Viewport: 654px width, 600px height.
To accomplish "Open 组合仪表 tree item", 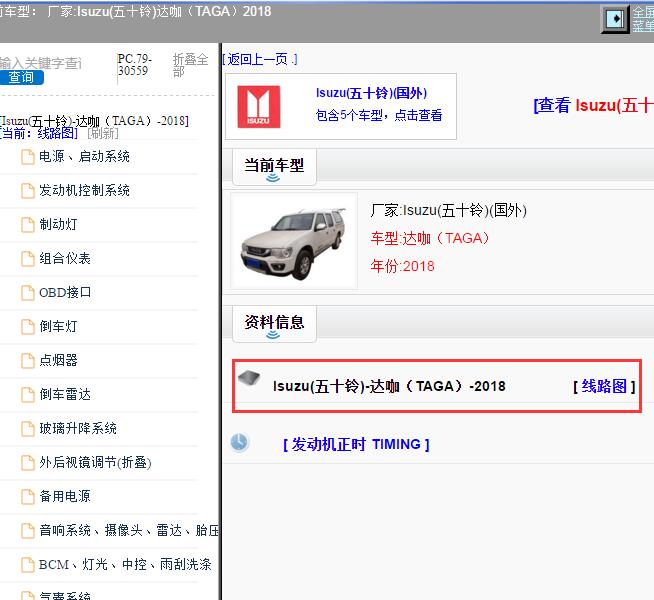I will click(65, 259).
